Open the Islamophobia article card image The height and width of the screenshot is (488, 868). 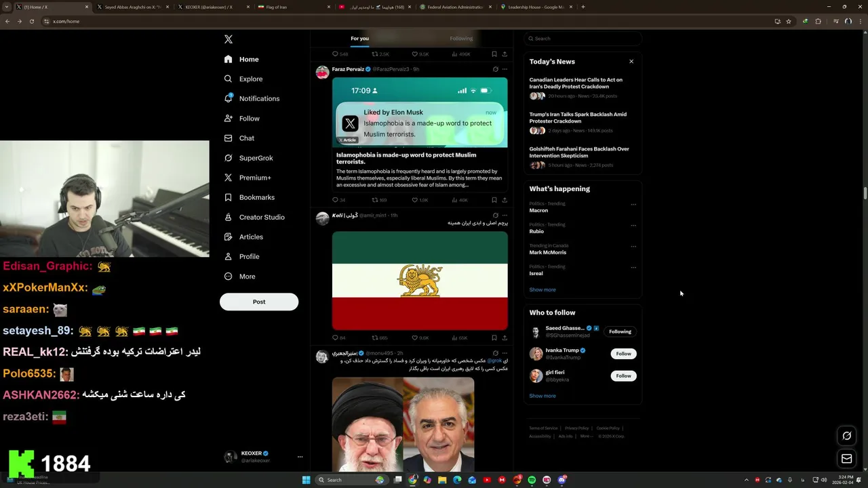pos(420,112)
